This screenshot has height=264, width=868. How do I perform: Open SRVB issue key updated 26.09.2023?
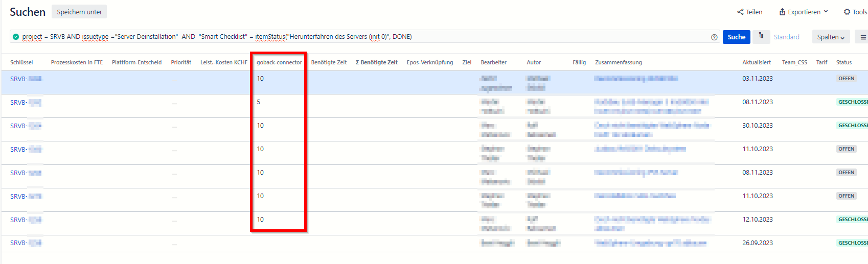[26, 243]
